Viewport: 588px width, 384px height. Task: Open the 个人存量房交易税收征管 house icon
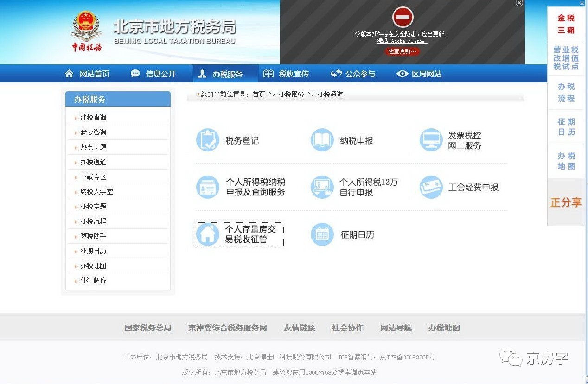coord(207,234)
